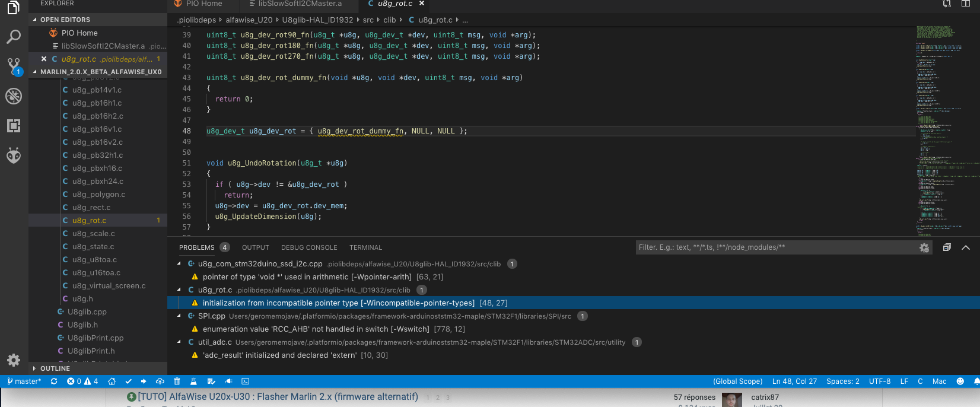Switch to the OUTPUT panel tab
The width and height of the screenshot is (980, 407).
click(x=256, y=247)
